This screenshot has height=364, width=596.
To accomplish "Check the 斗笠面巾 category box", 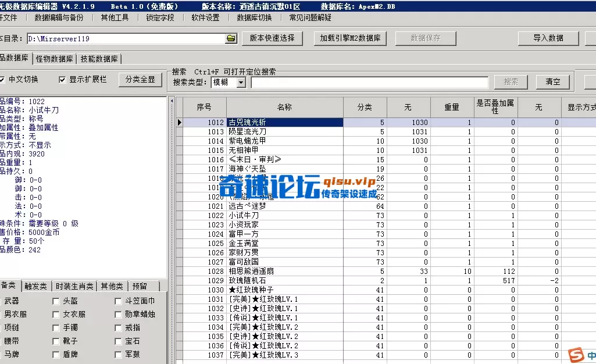I will (118, 301).
